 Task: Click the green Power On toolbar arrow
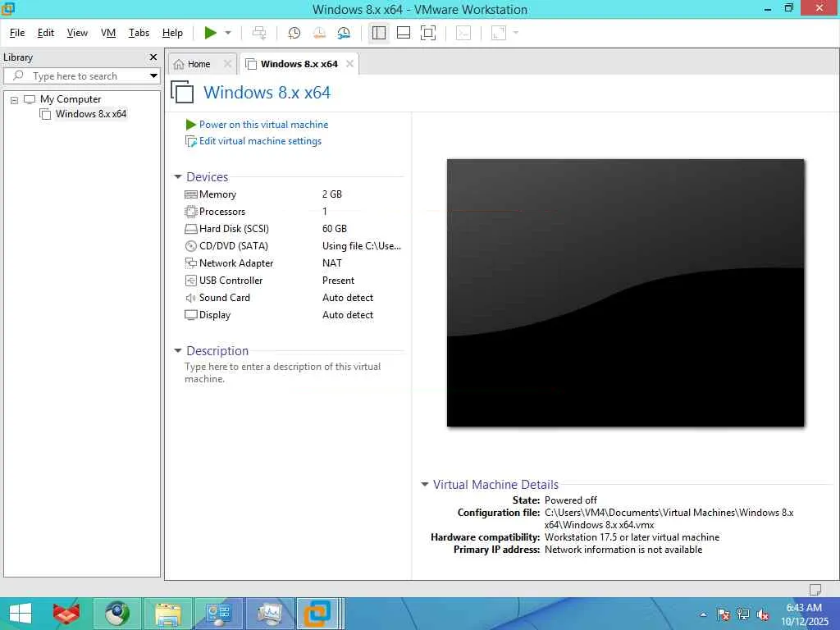tap(211, 33)
